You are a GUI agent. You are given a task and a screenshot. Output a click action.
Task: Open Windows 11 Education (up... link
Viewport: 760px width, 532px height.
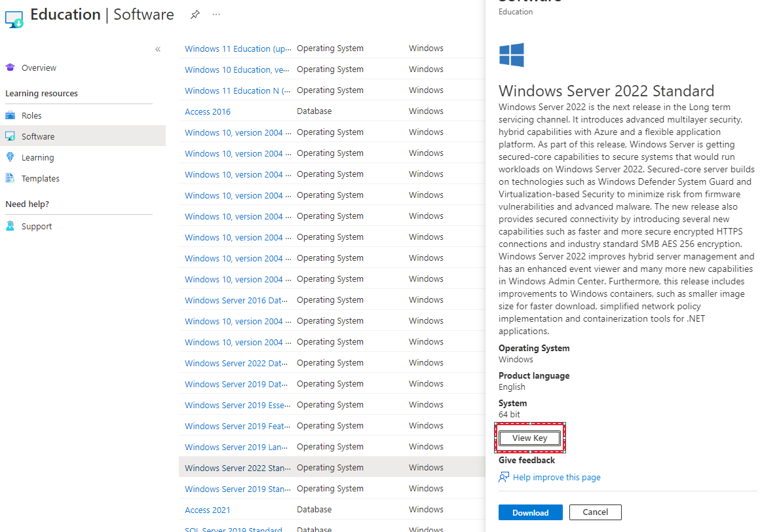click(x=238, y=48)
